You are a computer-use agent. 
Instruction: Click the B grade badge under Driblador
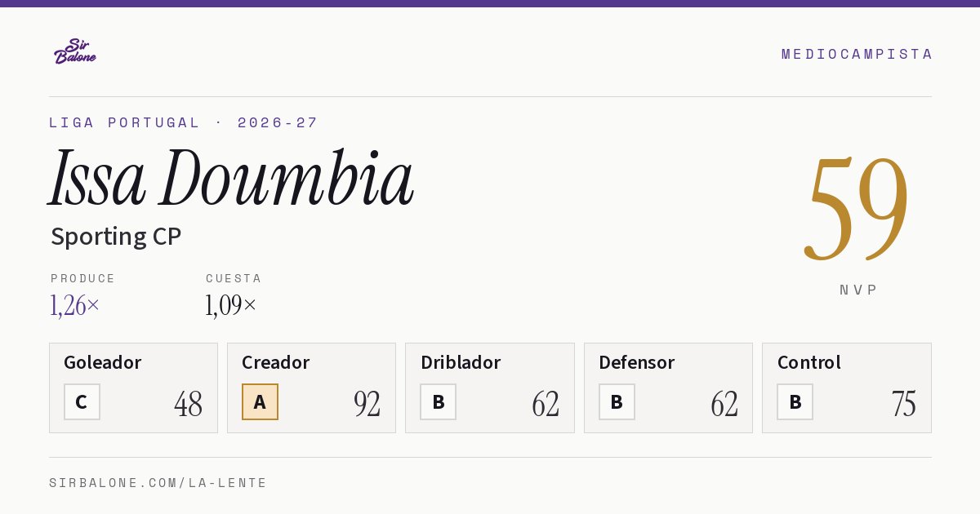[x=438, y=401]
